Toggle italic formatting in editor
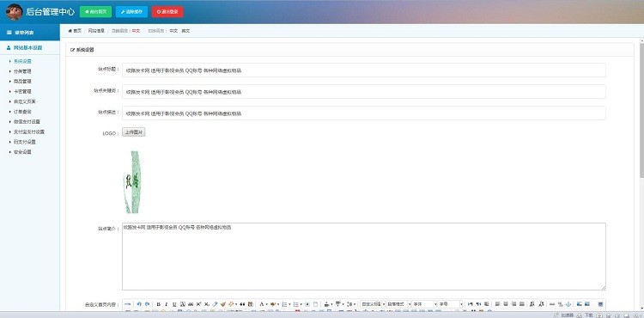 click(167, 304)
